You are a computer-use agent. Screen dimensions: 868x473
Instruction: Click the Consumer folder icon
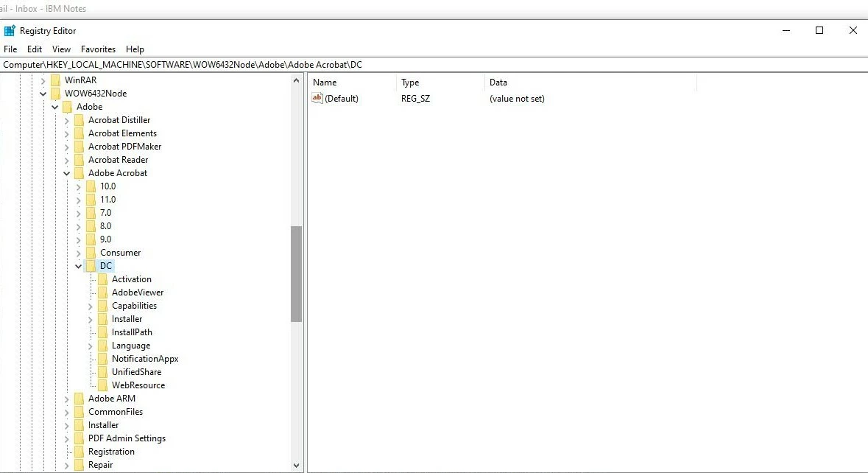pos(91,253)
